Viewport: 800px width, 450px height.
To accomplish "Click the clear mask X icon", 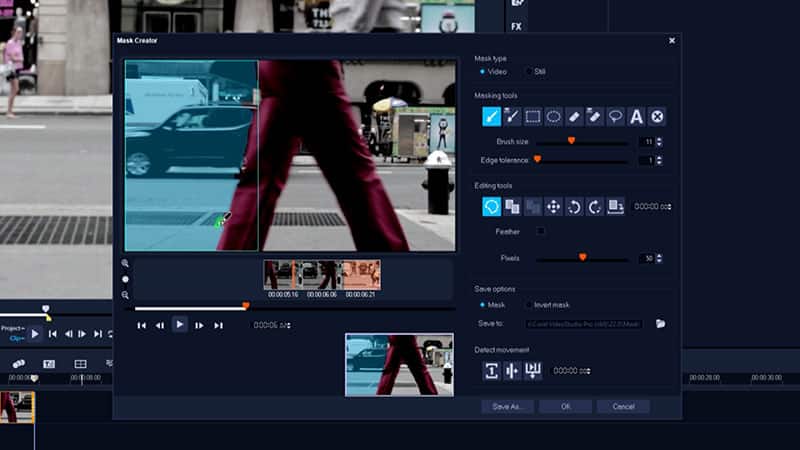I will coord(657,117).
